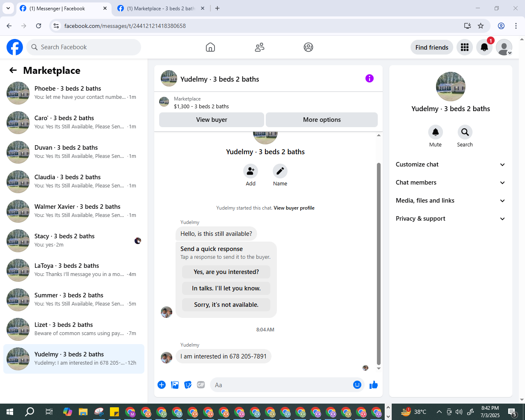Image resolution: width=525 pixels, height=420 pixels.
Task: Open a new browser tab
Action: tap(217, 8)
